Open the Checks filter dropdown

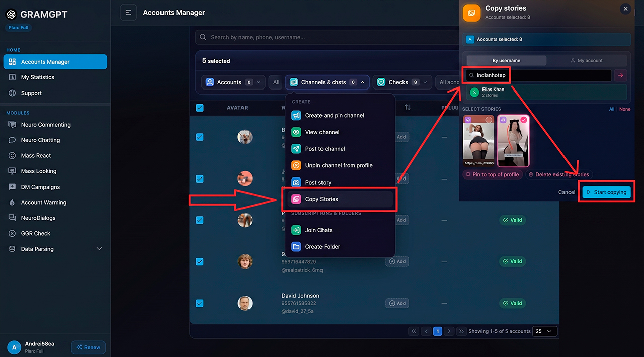coord(402,82)
